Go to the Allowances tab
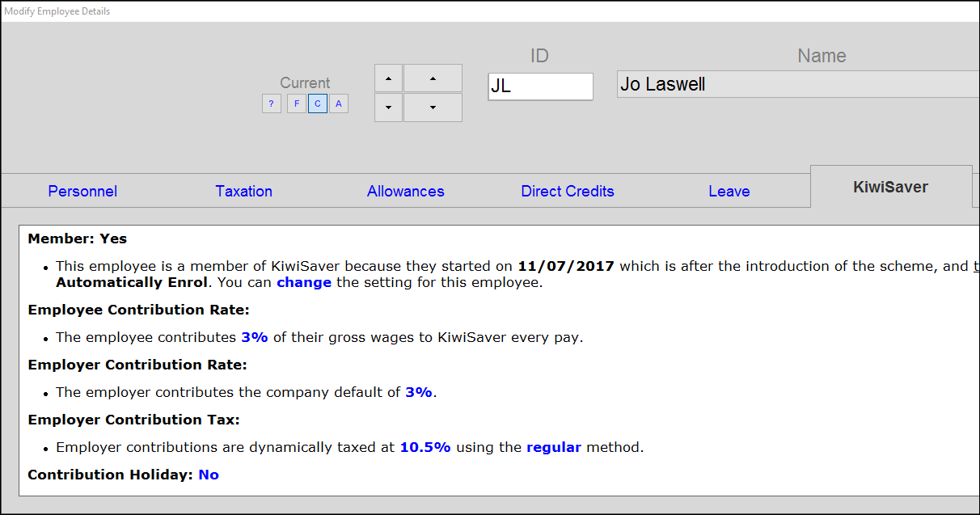980x515 pixels. 406,192
